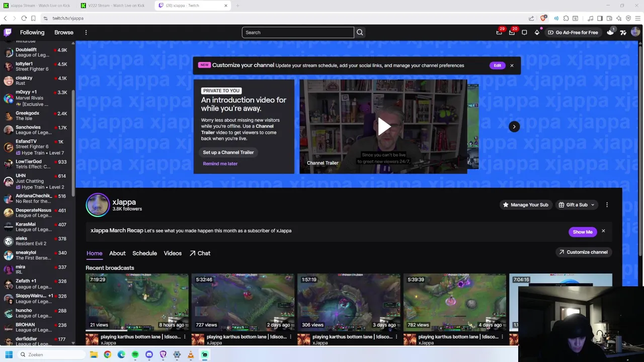Open File Explorer from the taskbar
644x362 pixels.
pos(94,354)
